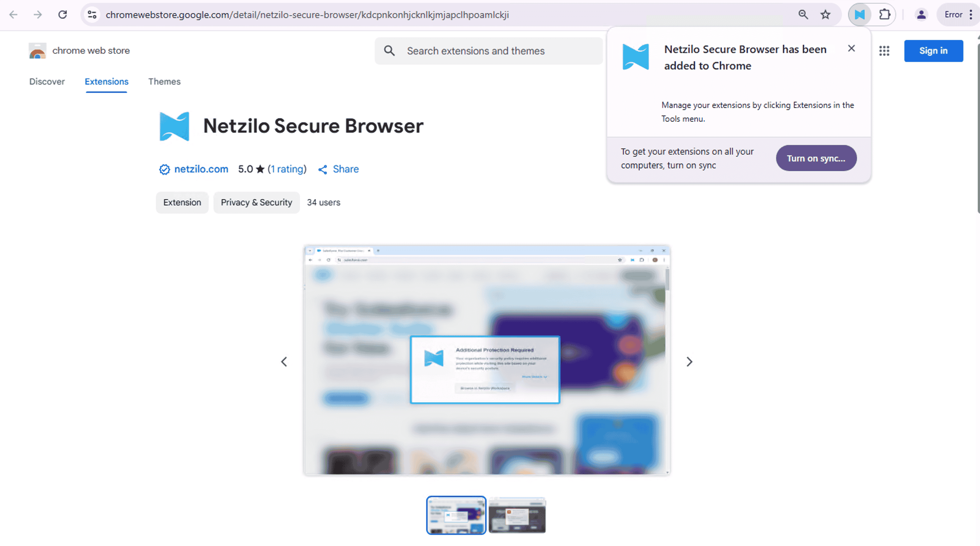Image resolution: width=980 pixels, height=546 pixels.
Task: Click the Share link text
Action: [x=346, y=169]
